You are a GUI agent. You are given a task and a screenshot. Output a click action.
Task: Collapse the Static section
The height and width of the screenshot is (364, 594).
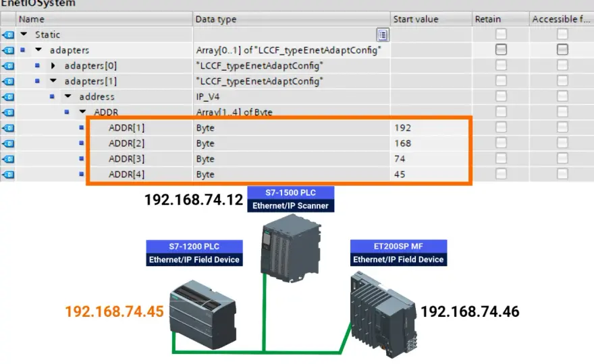[24, 34]
